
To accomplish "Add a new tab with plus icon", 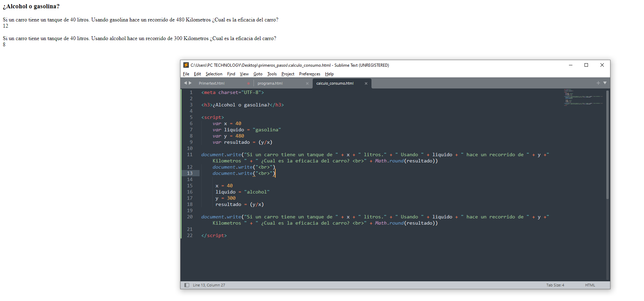I will (598, 83).
